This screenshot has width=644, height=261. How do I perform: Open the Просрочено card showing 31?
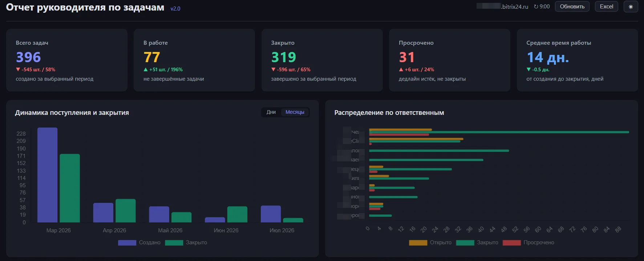point(450,60)
